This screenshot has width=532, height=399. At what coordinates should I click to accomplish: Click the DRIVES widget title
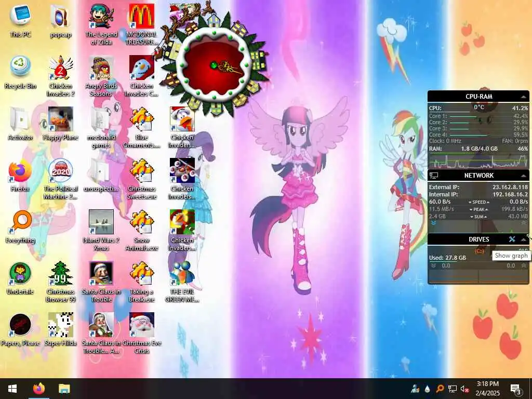coord(478,239)
